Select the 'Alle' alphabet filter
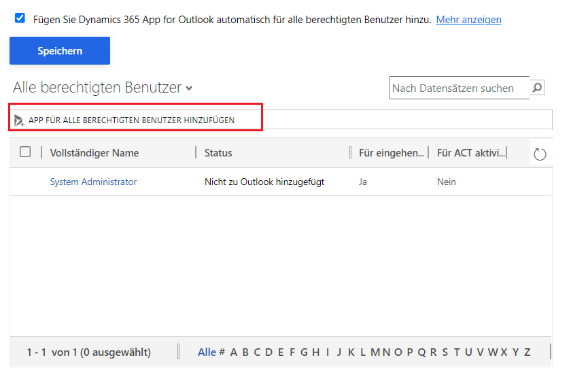The width and height of the screenshot is (588, 383). tap(207, 352)
